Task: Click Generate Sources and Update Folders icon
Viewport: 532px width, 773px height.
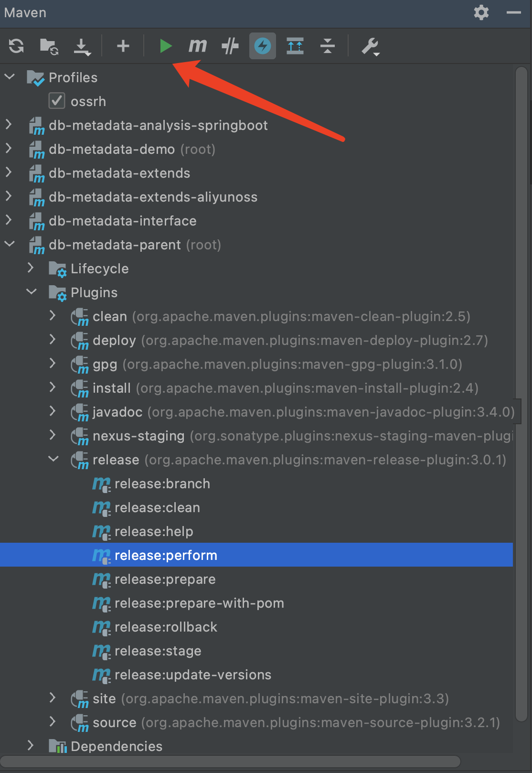Action: [49, 46]
